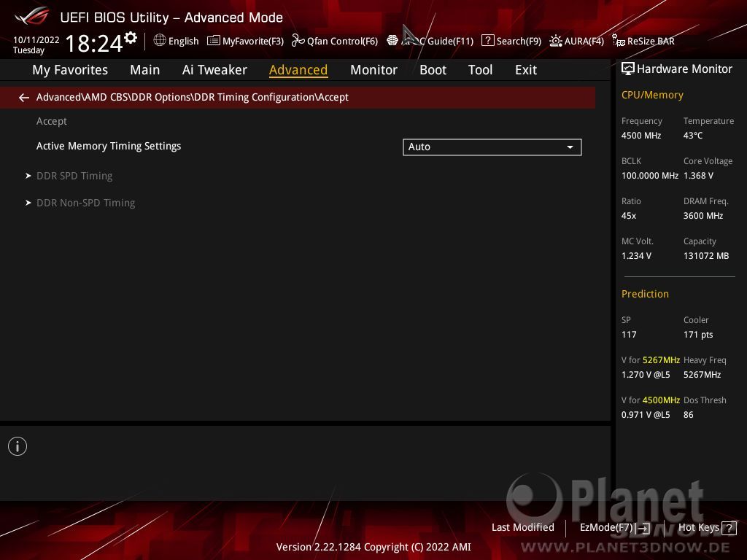747x560 pixels.
Task: Switch to My Favorites tab
Action: click(x=70, y=70)
